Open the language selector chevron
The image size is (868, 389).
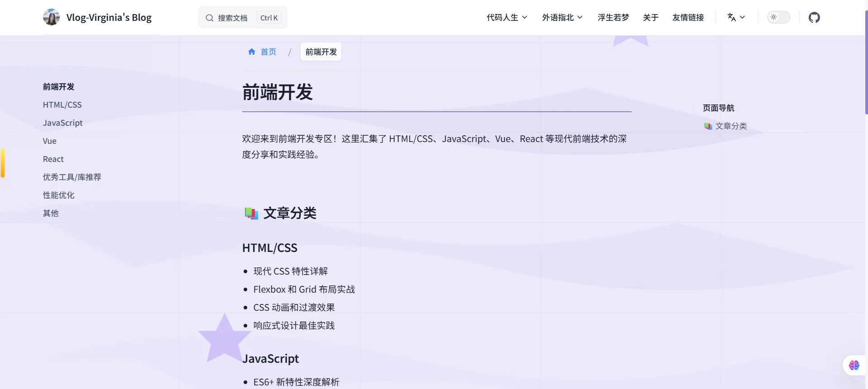coord(743,17)
